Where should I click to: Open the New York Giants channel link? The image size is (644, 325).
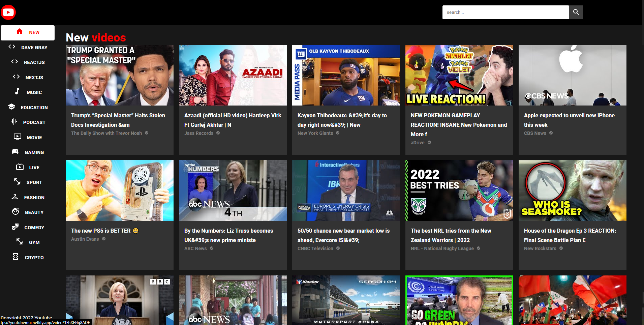315,133
